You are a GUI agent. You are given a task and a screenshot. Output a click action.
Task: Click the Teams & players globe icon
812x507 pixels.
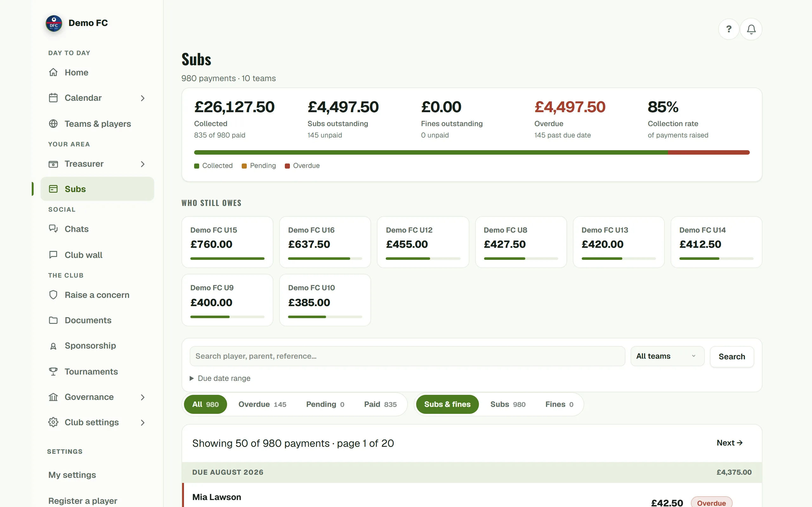pos(53,123)
